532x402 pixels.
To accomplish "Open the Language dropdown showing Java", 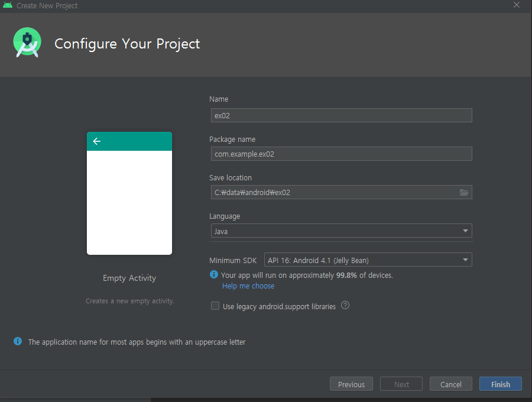I will tap(341, 231).
